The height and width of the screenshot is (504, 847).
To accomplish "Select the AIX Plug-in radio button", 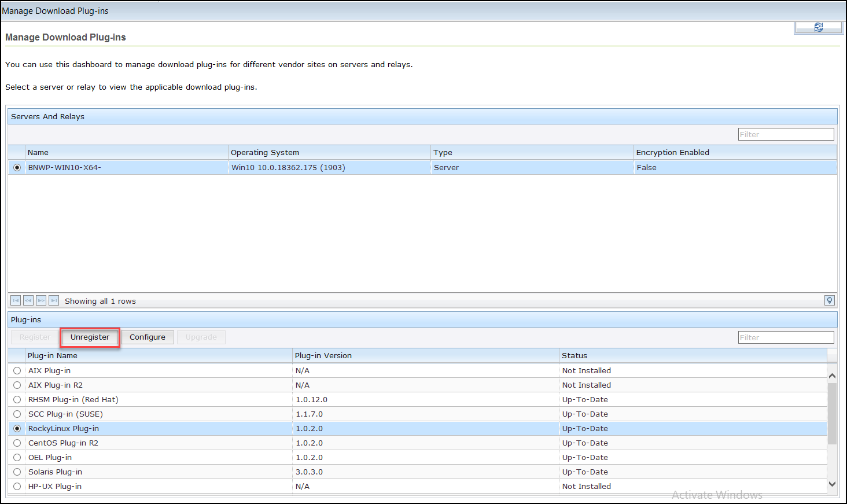I will [17, 370].
